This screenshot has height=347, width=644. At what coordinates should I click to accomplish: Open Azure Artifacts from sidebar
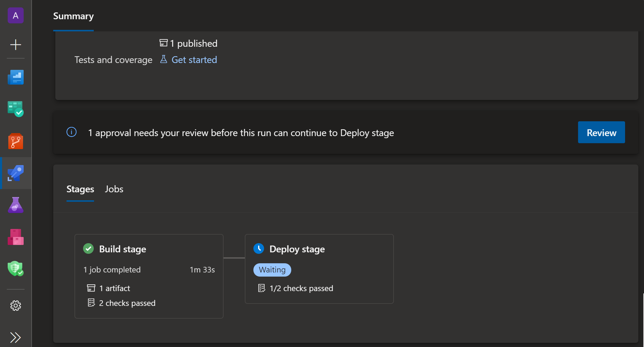15,237
